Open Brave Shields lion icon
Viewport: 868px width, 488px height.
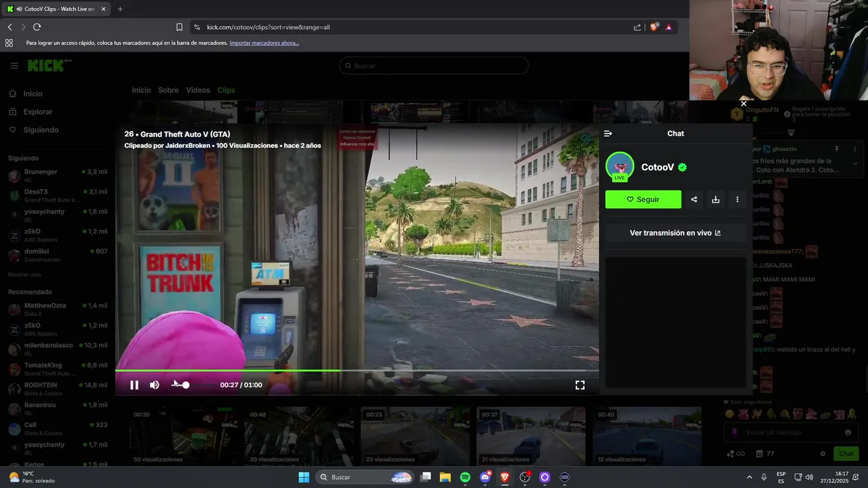(654, 27)
